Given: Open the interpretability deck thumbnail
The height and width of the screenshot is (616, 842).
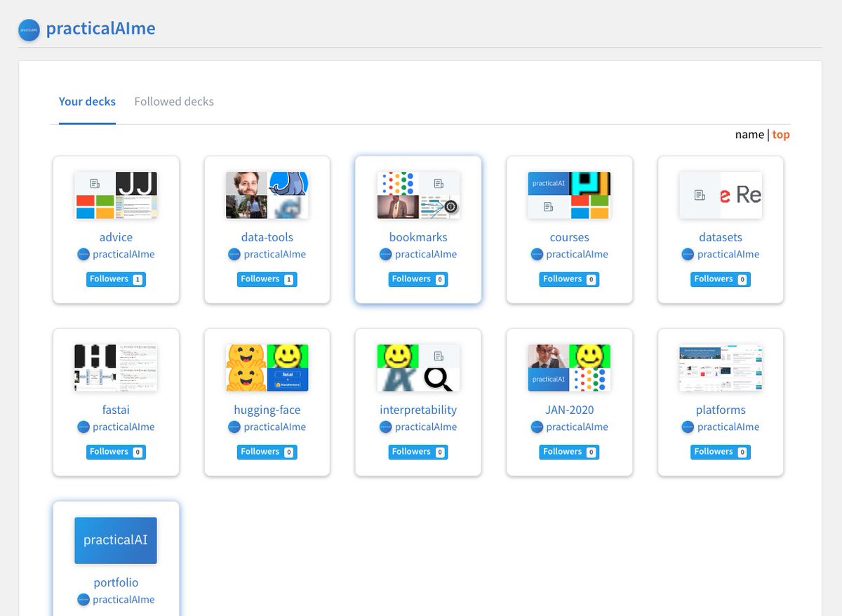Looking at the screenshot, I should coord(418,368).
